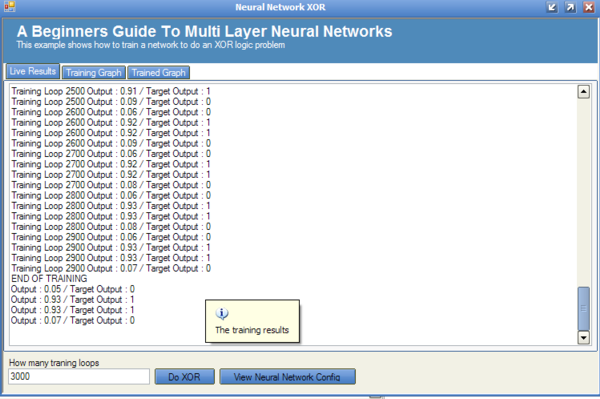The width and height of the screenshot is (600, 399).
Task: Switch to the Live Results tab
Action: point(33,72)
